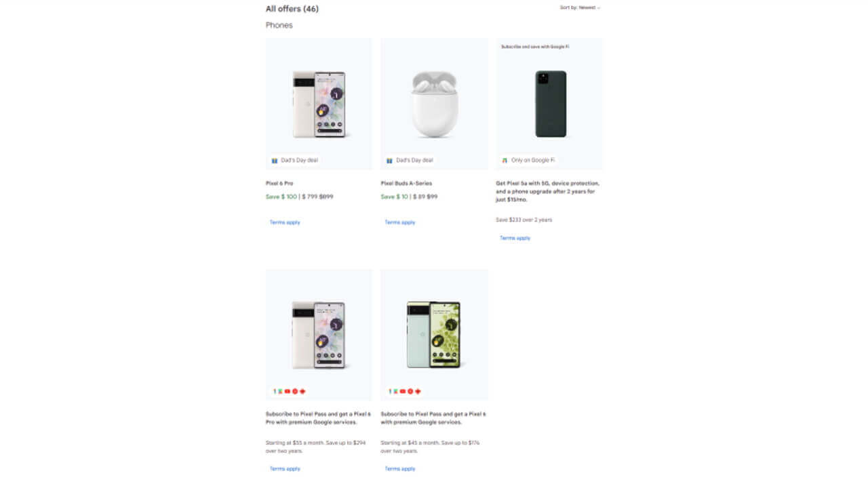Switch to the All offers view
This screenshot has height=488, width=868.
(x=292, y=9)
